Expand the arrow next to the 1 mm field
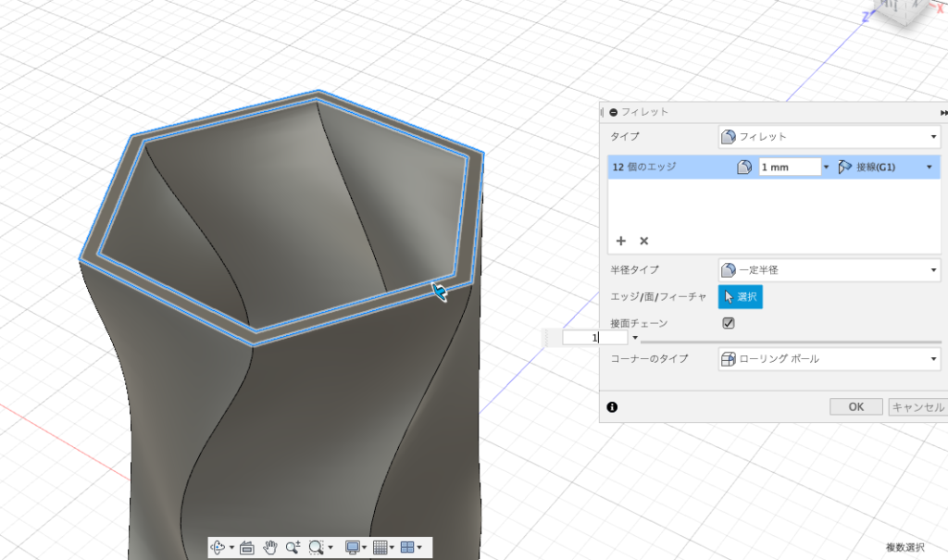 click(x=827, y=167)
